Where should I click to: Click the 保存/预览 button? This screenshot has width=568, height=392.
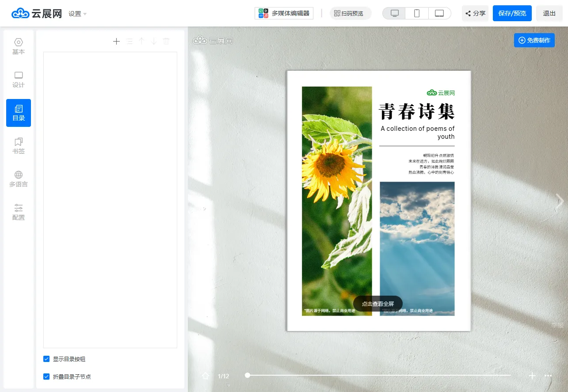pyautogui.click(x=512, y=13)
